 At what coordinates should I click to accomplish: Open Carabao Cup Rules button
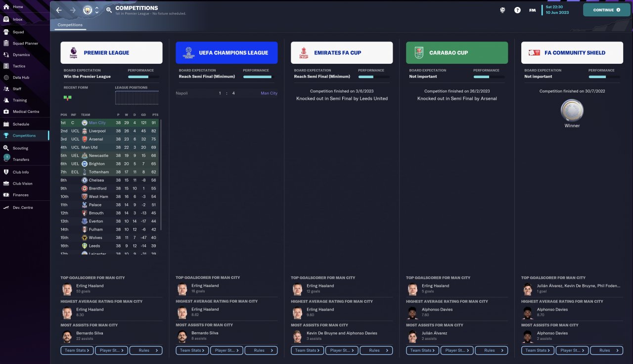pos(492,351)
